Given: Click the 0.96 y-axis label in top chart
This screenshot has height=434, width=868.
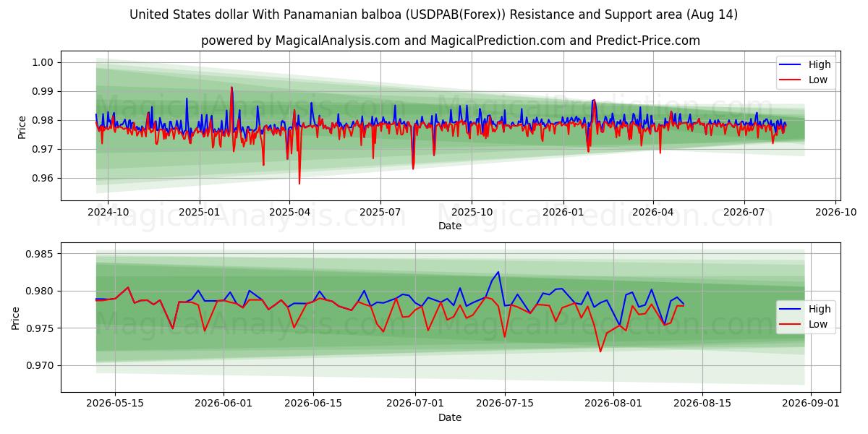Looking at the screenshot, I should tap(44, 178).
